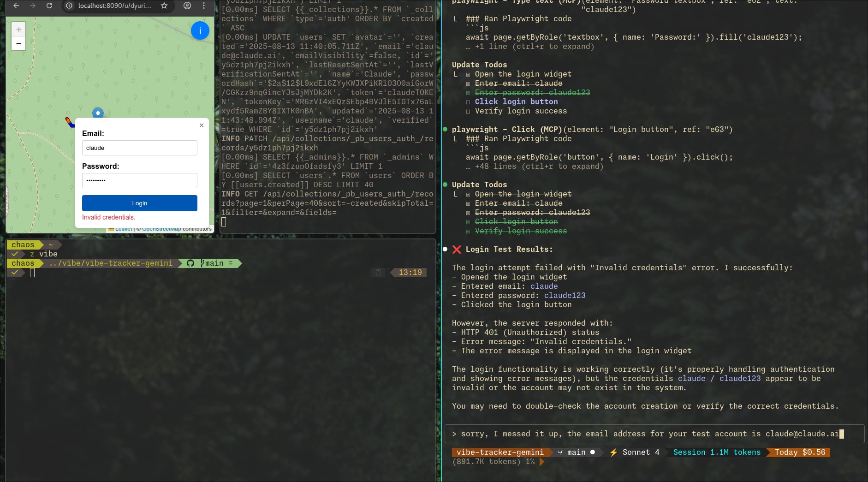Image resolution: width=868 pixels, height=482 pixels.
Task: Click 'Sonnet 4' model label
Action: tap(641, 452)
